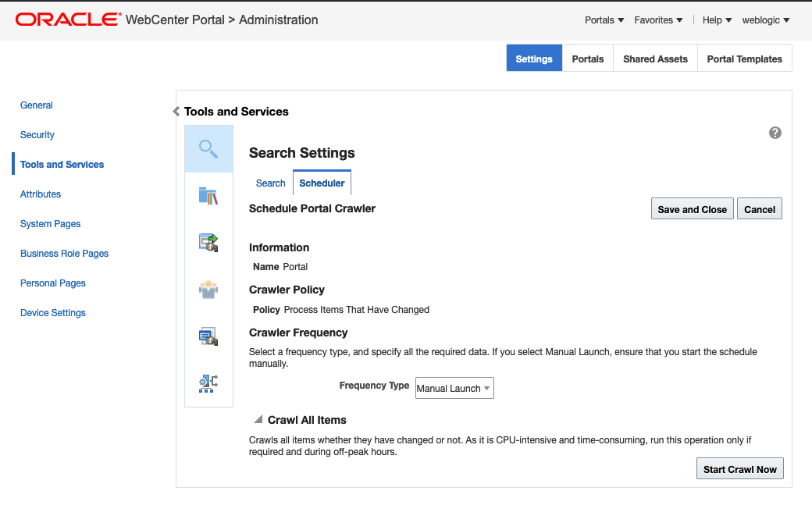
Task: Open the Tools and Services link
Action: coord(62,164)
